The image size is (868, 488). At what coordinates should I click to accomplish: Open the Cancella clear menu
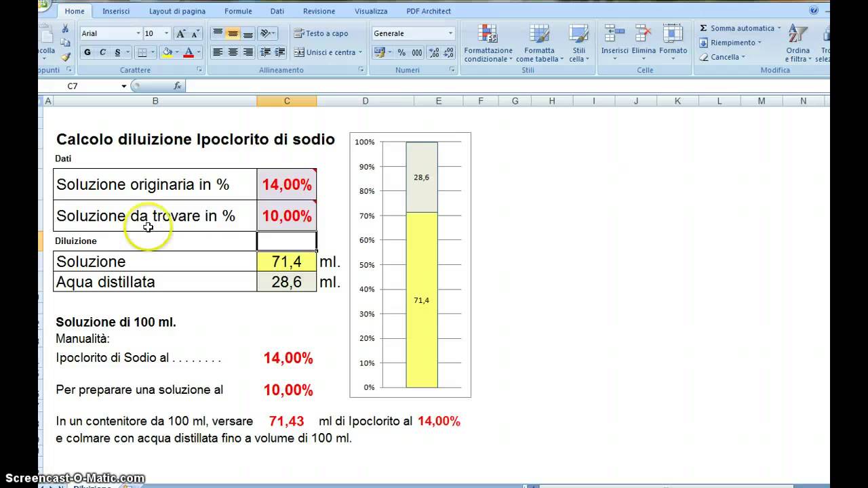[723, 57]
